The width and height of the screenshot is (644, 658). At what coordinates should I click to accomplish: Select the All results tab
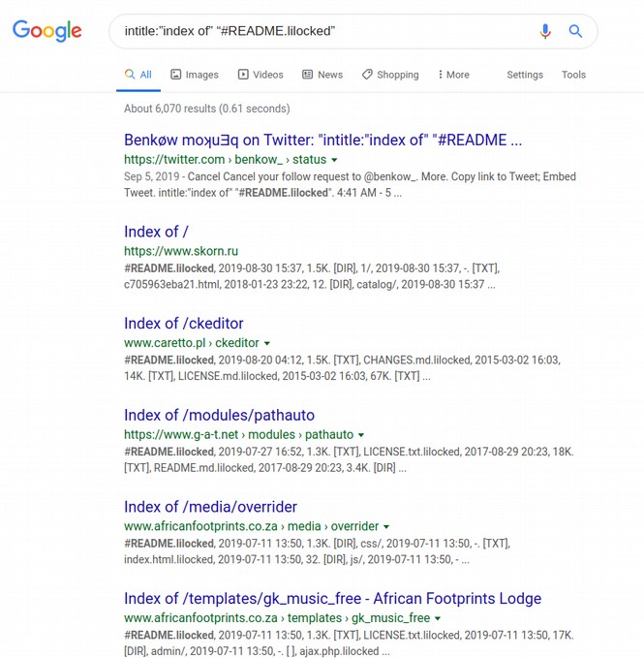coord(138,75)
